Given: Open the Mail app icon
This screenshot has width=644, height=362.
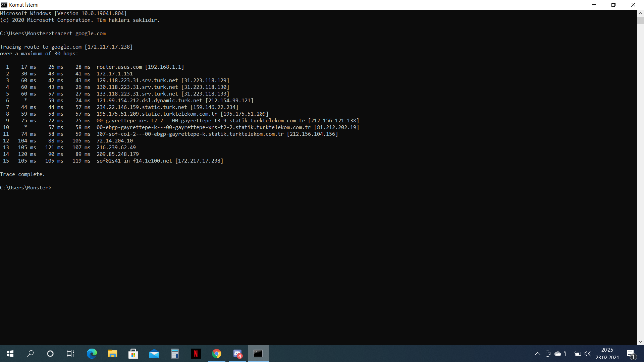Looking at the screenshot, I should pos(154,354).
